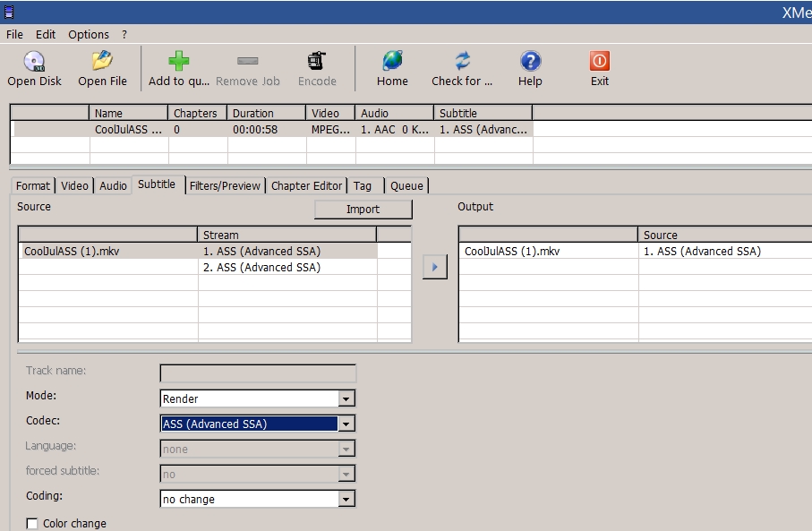This screenshot has height=531, width=812.
Task: Click the red Exit icon
Action: 599,61
